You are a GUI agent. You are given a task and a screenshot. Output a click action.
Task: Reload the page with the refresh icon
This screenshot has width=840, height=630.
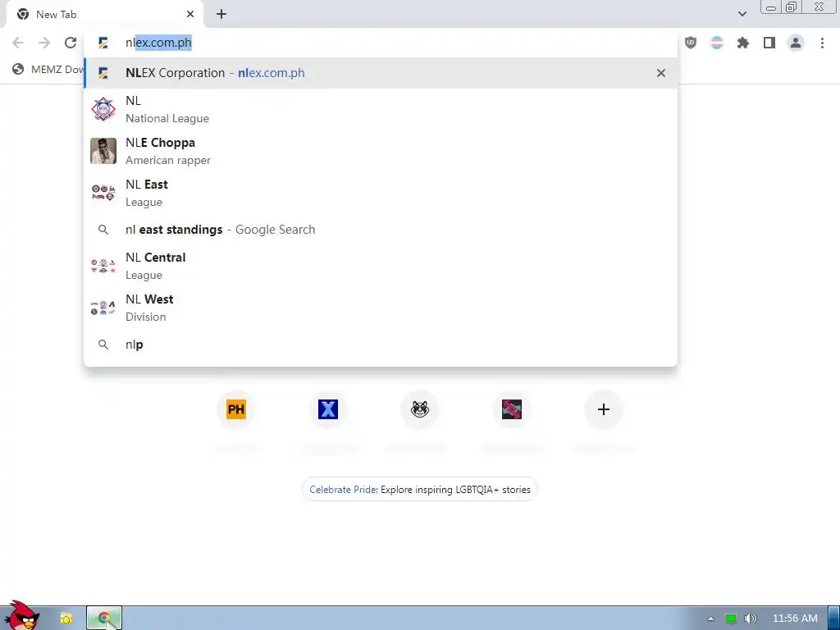point(71,43)
